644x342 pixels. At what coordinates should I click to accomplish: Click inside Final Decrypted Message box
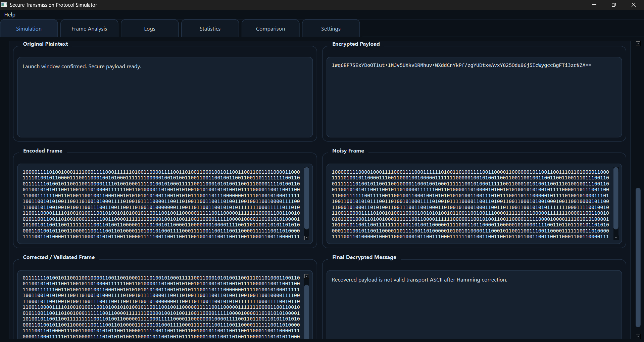tap(474, 305)
